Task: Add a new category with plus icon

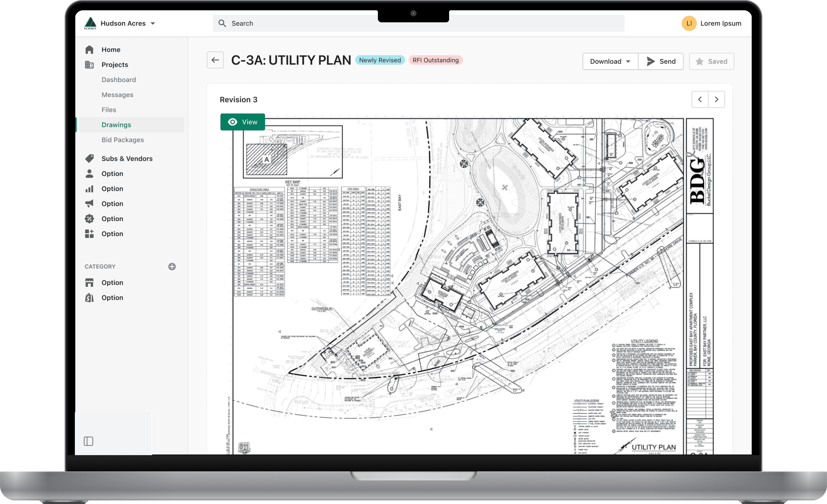Action: pyautogui.click(x=172, y=266)
